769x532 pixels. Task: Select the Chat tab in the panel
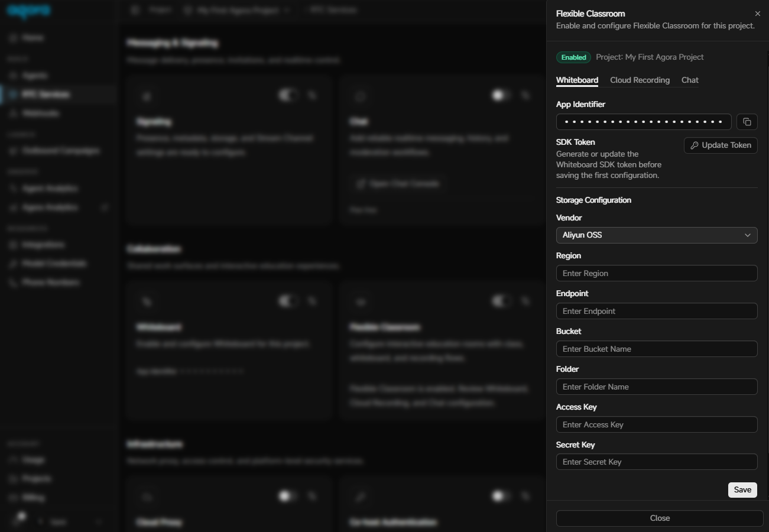[690, 80]
